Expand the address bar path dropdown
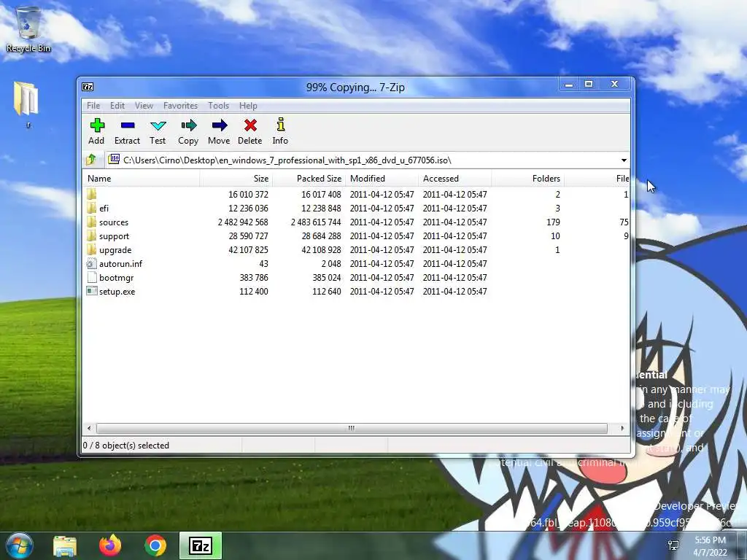 pos(624,160)
